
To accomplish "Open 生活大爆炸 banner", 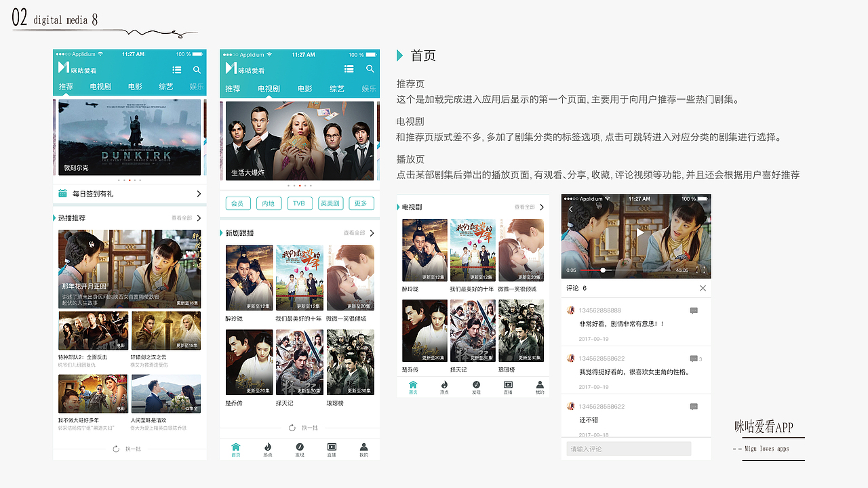I will coord(300,141).
